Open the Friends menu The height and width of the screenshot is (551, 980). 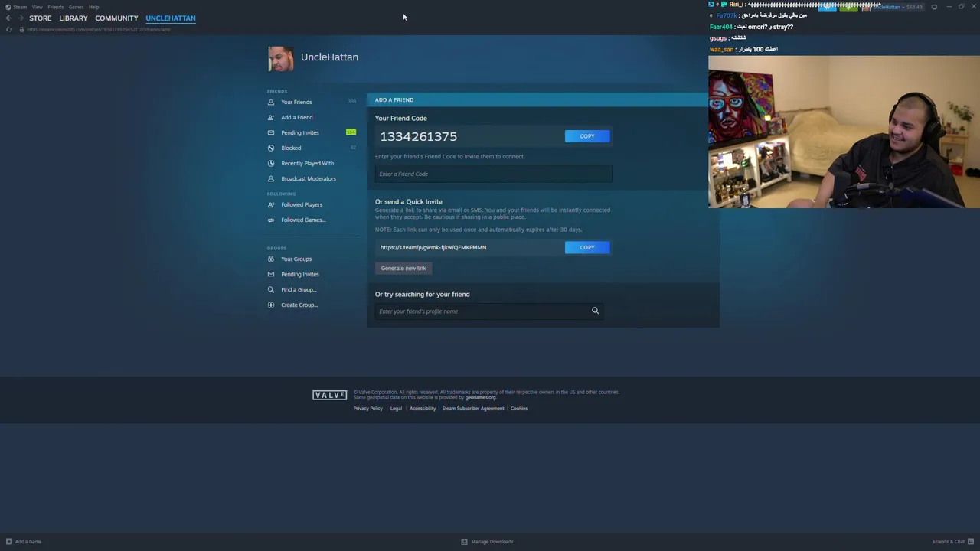coord(56,7)
